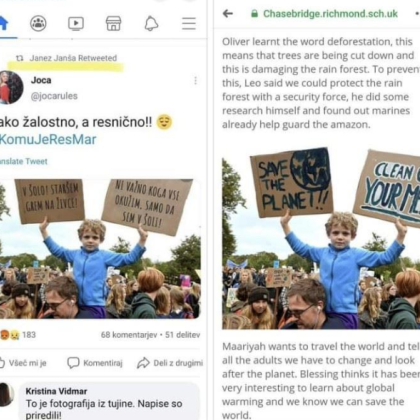The image size is (420, 420).
Task: Open the 68 komentarjev comments link
Action: click(129, 335)
